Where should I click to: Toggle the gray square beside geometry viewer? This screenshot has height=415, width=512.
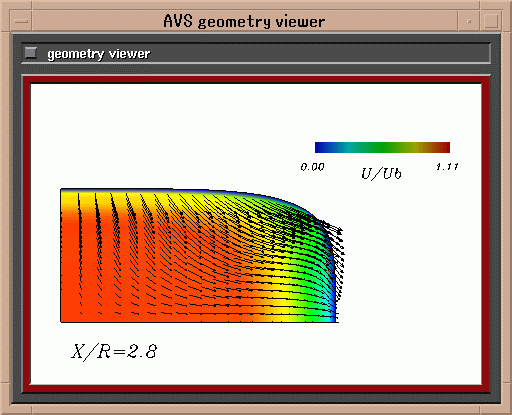coord(31,53)
